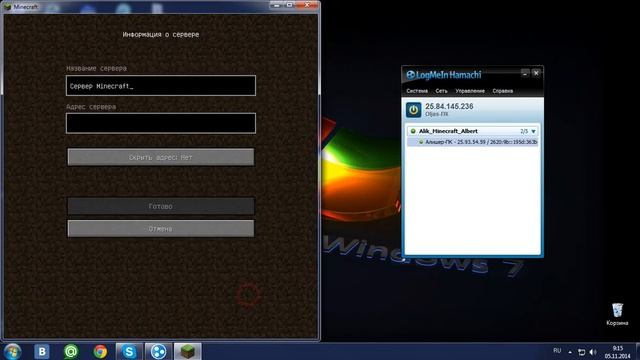
Task: Select the peer row with 25.93.54.59 address
Action: tap(473, 142)
